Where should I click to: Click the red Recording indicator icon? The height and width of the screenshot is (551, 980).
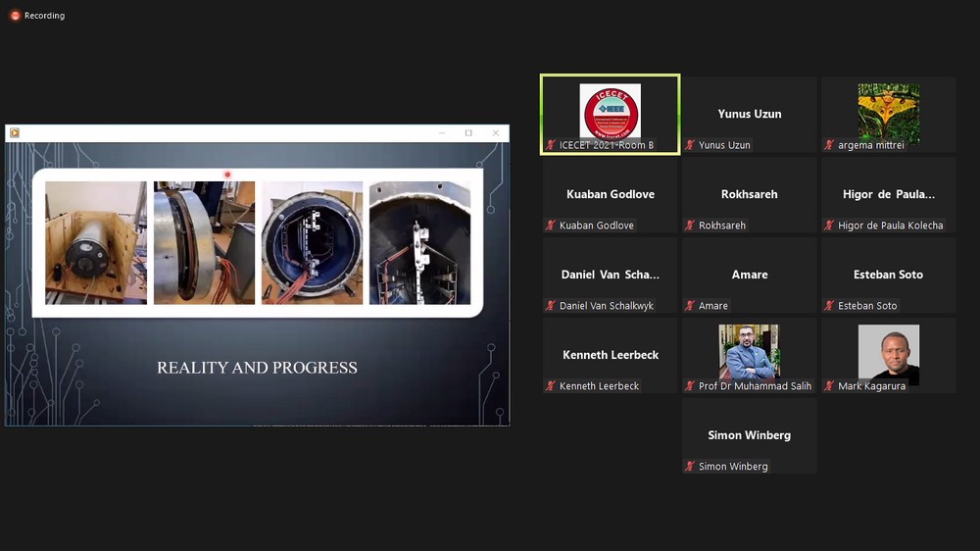(15, 16)
